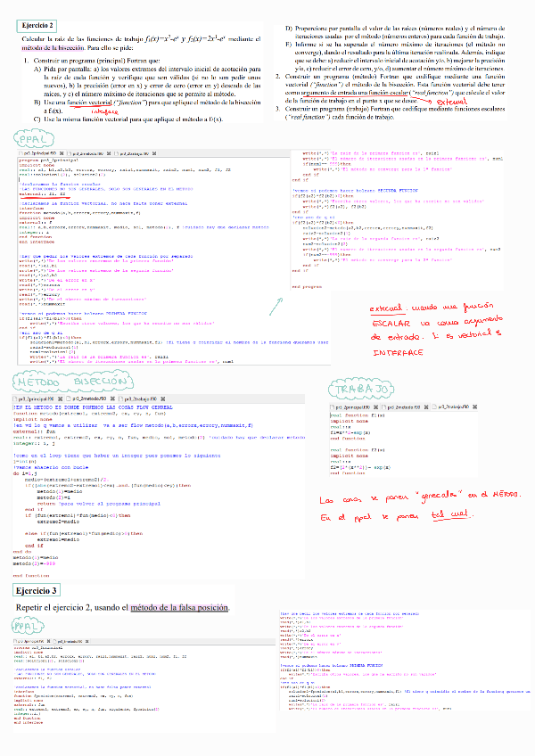Close pr3_2principal.f90 tab in Método Bisección editor
535x756 pixels.
pos(60,399)
